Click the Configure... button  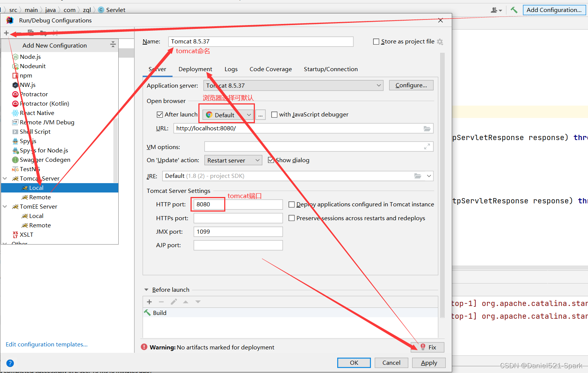(x=411, y=85)
